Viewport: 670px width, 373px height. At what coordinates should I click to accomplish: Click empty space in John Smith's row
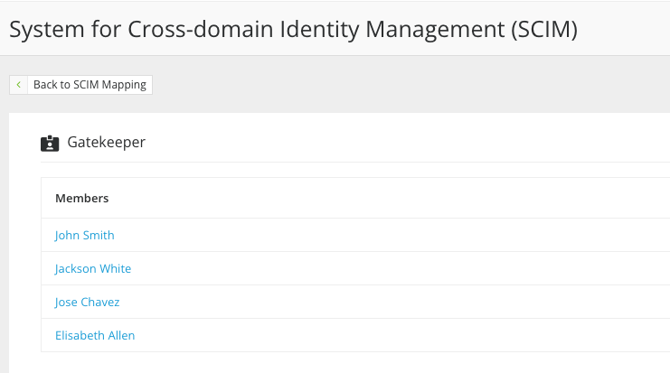tap(385, 235)
